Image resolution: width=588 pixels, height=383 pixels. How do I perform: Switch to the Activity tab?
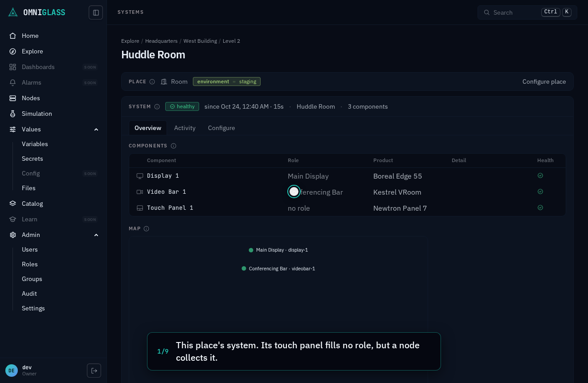click(185, 128)
